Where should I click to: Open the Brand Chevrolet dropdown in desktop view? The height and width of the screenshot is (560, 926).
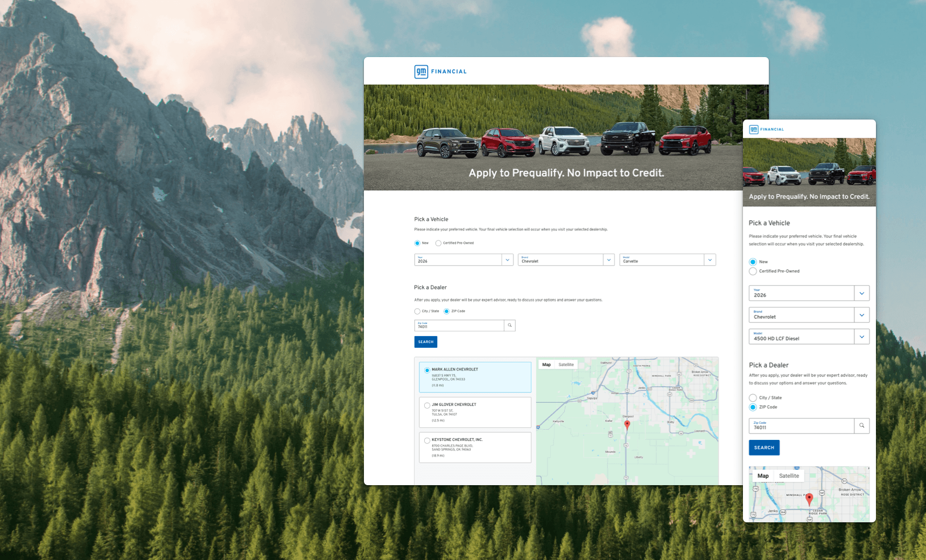(x=566, y=260)
